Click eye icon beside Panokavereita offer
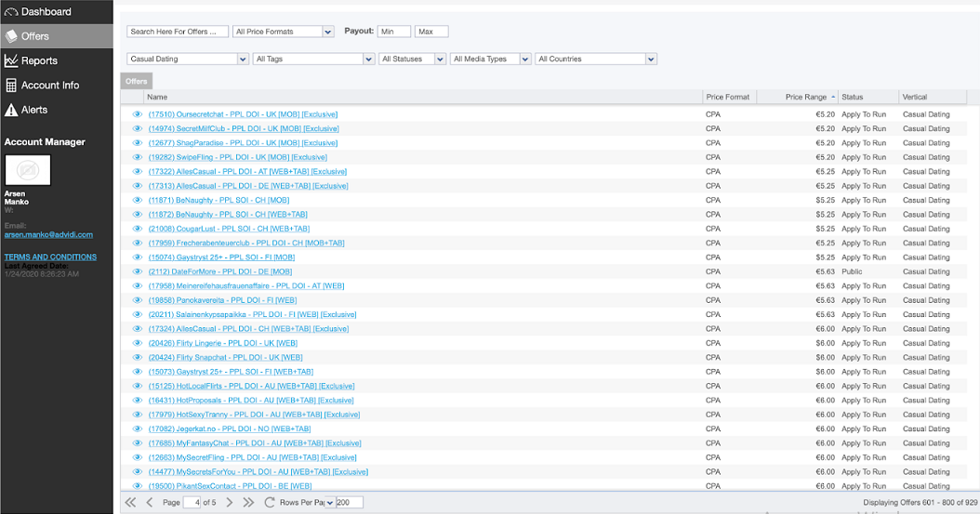Image resolution: width=980 pixels, height=514 pixels. 137,300
